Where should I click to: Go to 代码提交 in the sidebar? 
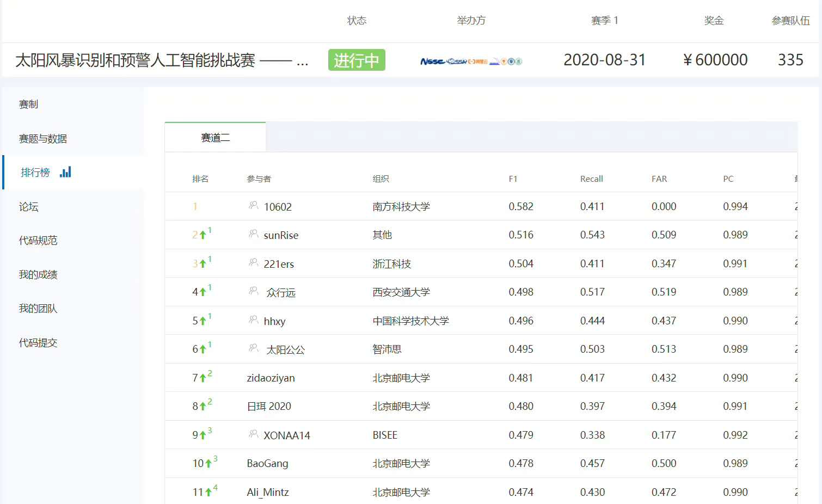[38, 343]
